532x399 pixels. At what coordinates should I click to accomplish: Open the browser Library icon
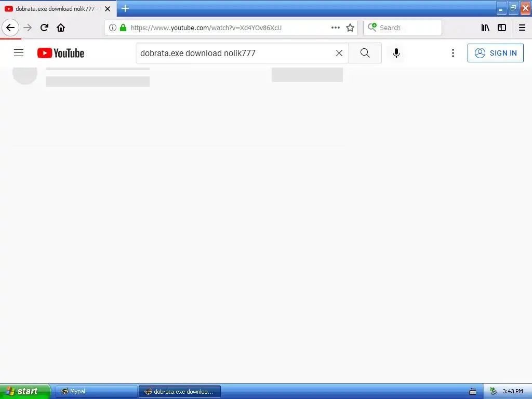(485, 28)
